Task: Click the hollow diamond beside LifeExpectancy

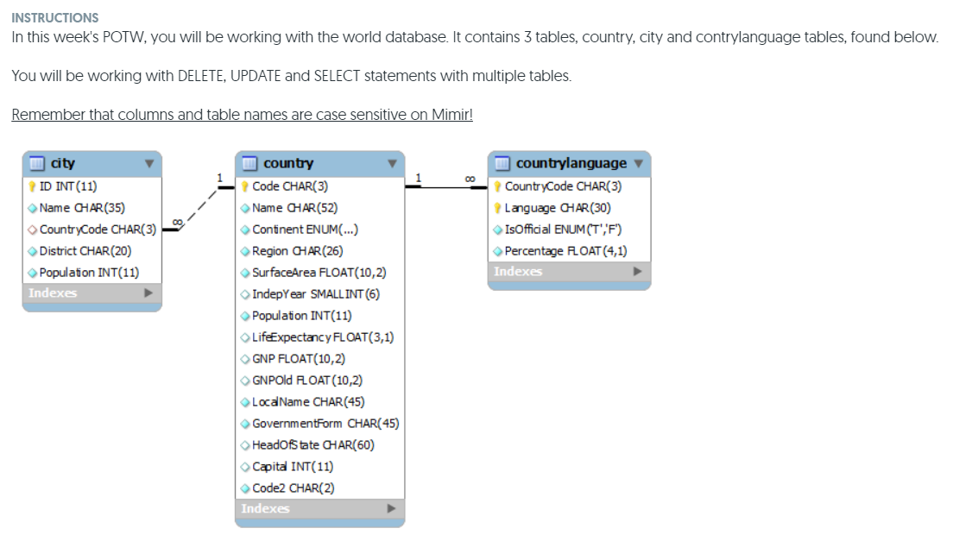Action: [245, 337]
